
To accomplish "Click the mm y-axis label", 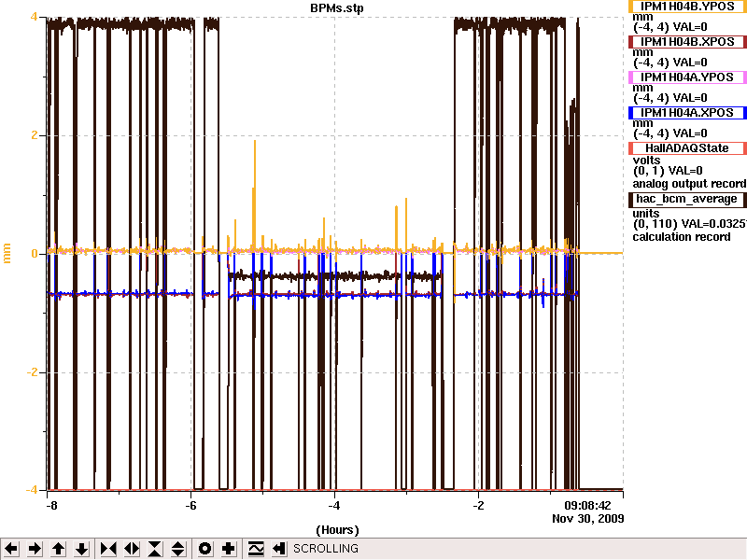I will (7, 253).
